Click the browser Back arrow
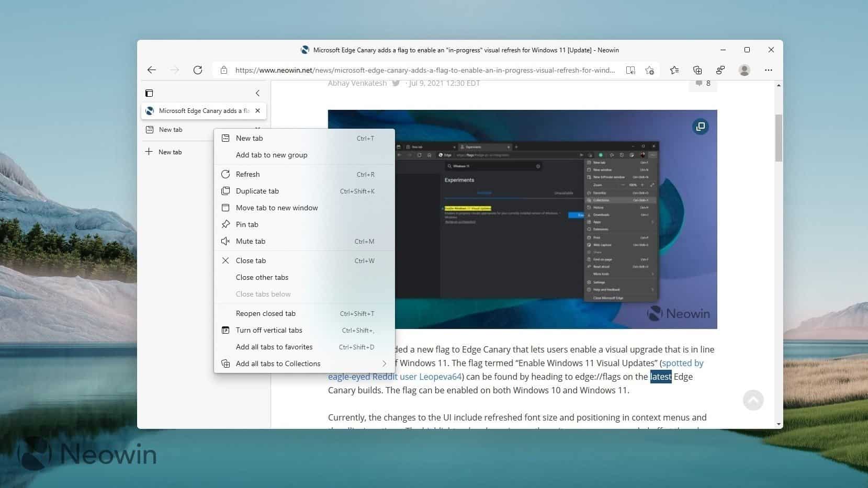The image size is (868, 488). (x=152, y=70)
